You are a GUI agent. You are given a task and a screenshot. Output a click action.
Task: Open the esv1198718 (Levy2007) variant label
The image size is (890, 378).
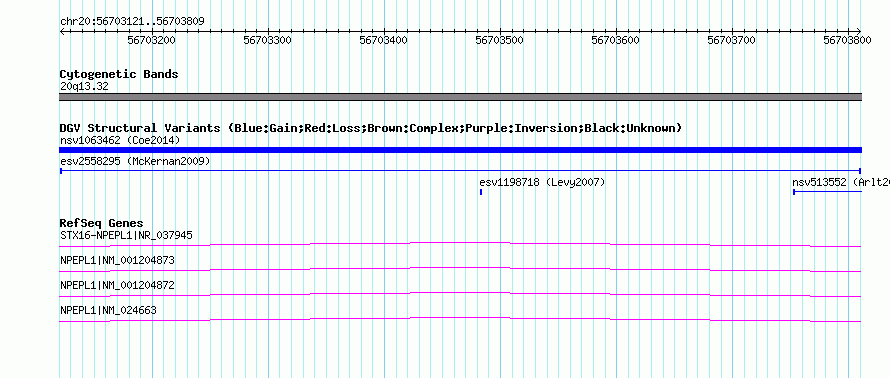[x=542, y=182]
